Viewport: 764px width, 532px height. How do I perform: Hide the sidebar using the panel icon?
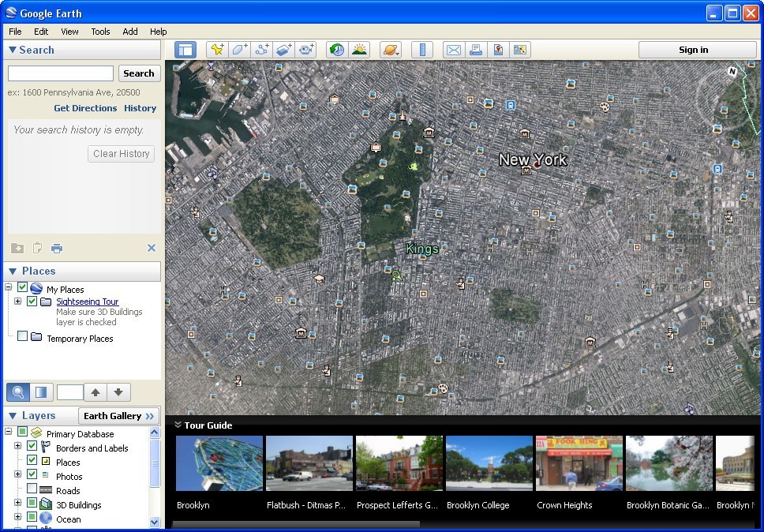[185, 49]
